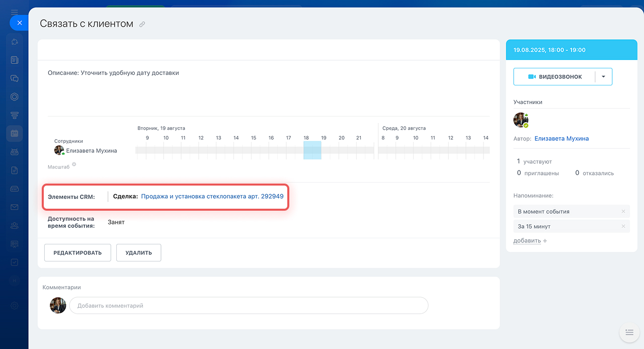The width and height of the screenshot is (644, 349).
Task: Focus the 'Добавить комментарий' field
Action: point(249,305)
